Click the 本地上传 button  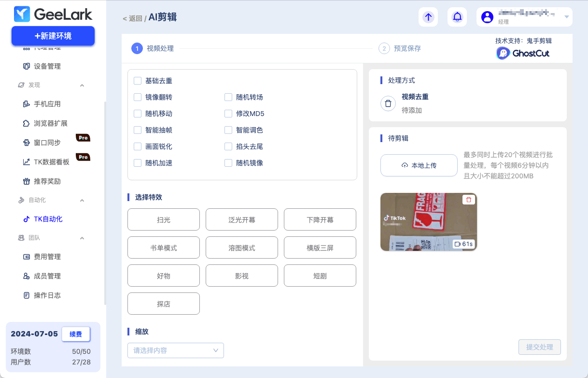419,165
